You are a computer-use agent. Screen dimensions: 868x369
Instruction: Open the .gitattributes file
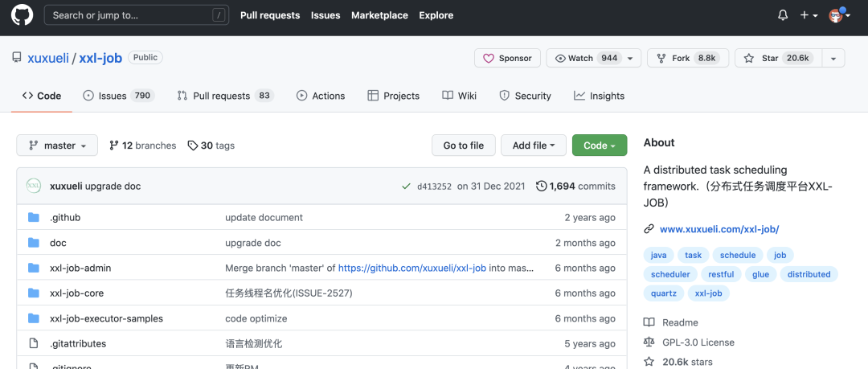(x=78, y=343)
